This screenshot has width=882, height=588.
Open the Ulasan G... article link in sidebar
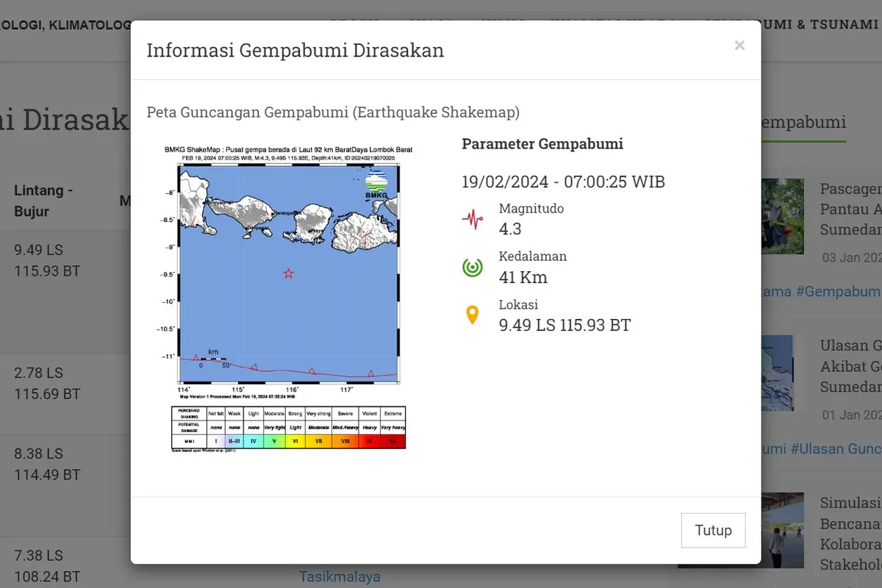(x=850, y=366)
